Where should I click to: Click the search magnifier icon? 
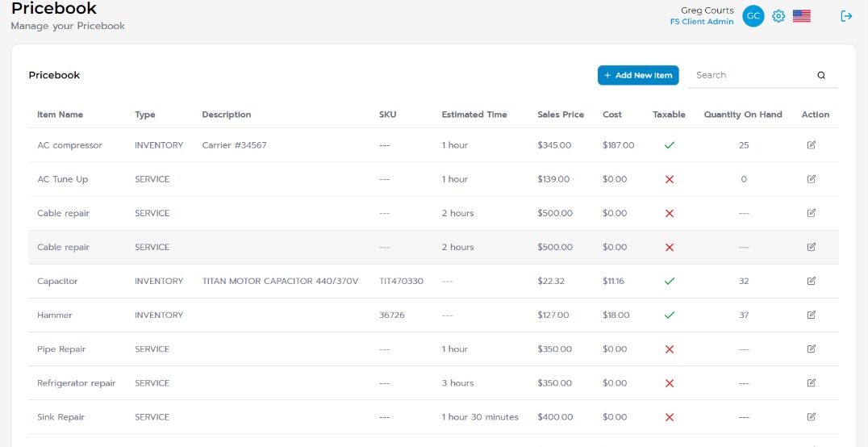[821, 75]
